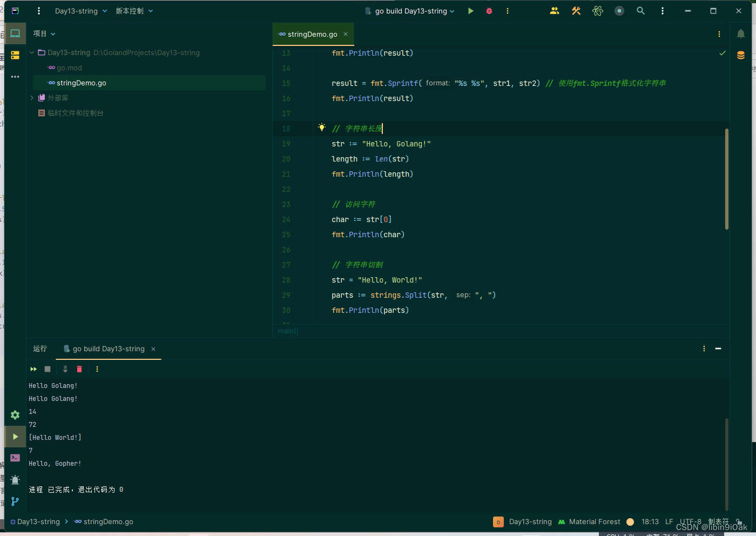Open Run panel toolbar more options

click(x=97, y=369)
